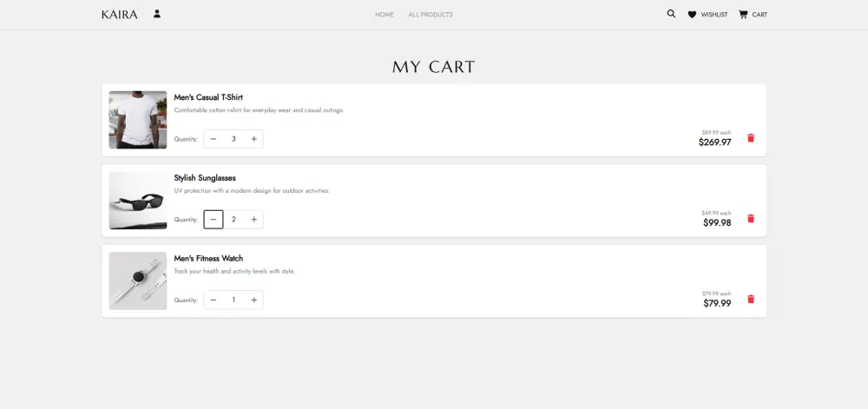Go to the Home menu item
The image size is (868, 409).
coord(385,15)
